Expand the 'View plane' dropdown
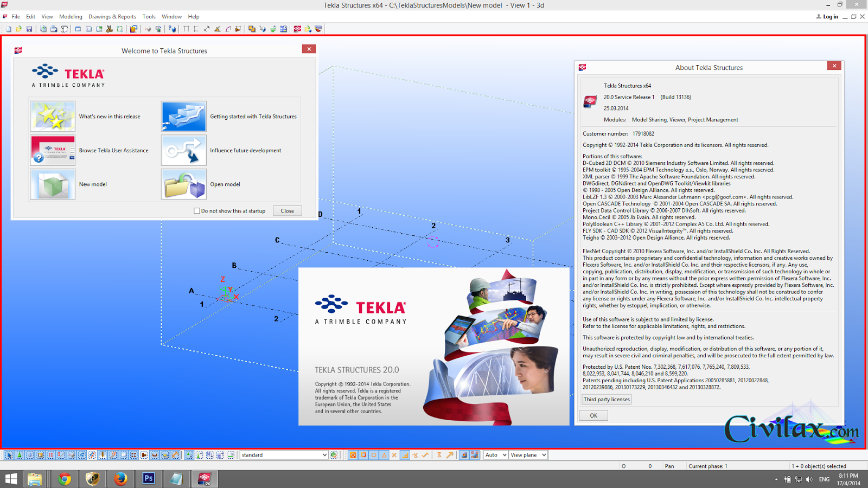 pos(544,455)
